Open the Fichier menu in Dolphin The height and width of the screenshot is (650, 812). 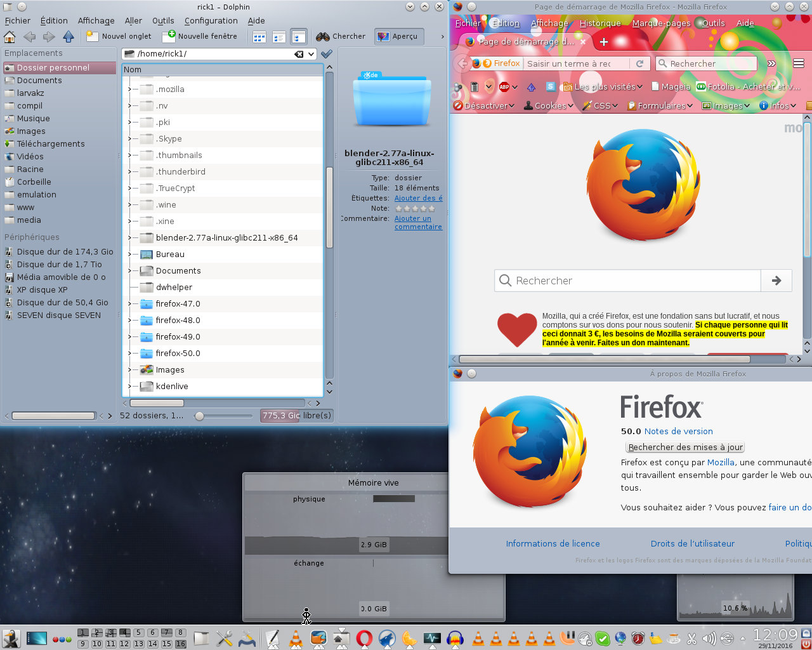click(17, 21)
